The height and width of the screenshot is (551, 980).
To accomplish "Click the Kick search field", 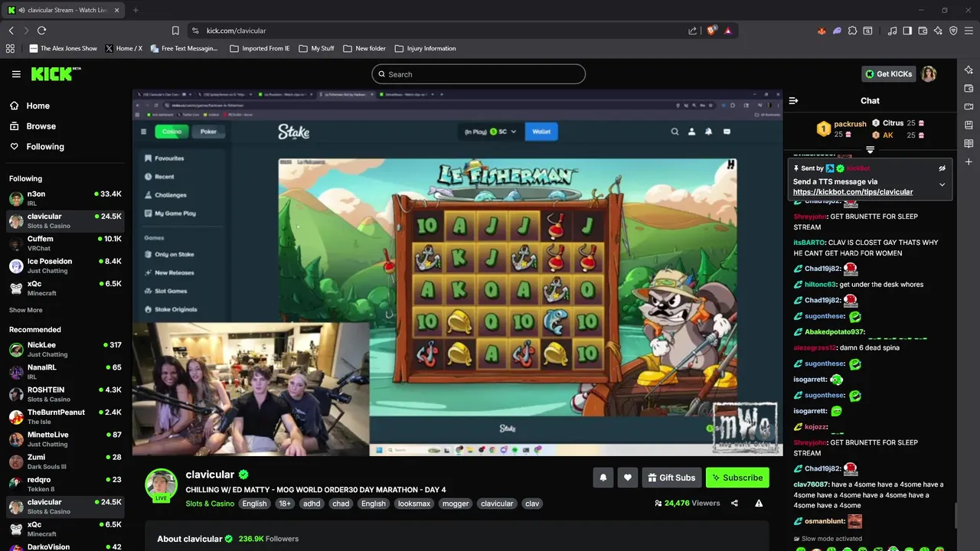I will 479,74.
